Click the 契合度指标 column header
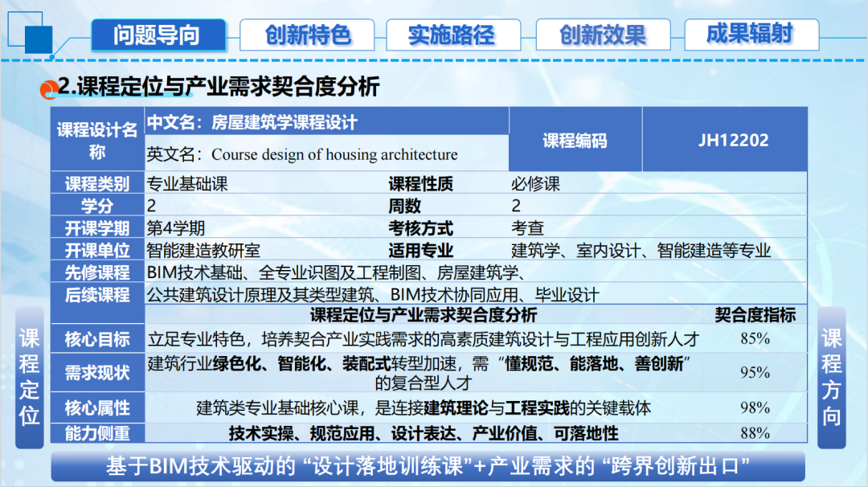 pos(755,315)
